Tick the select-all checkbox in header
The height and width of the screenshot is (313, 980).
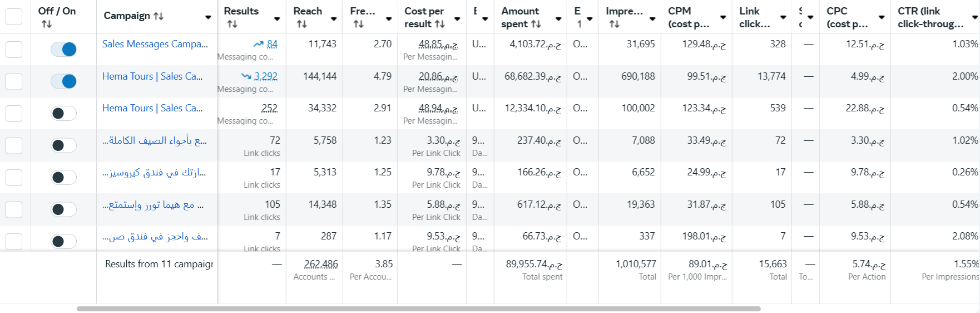[14, 17]
